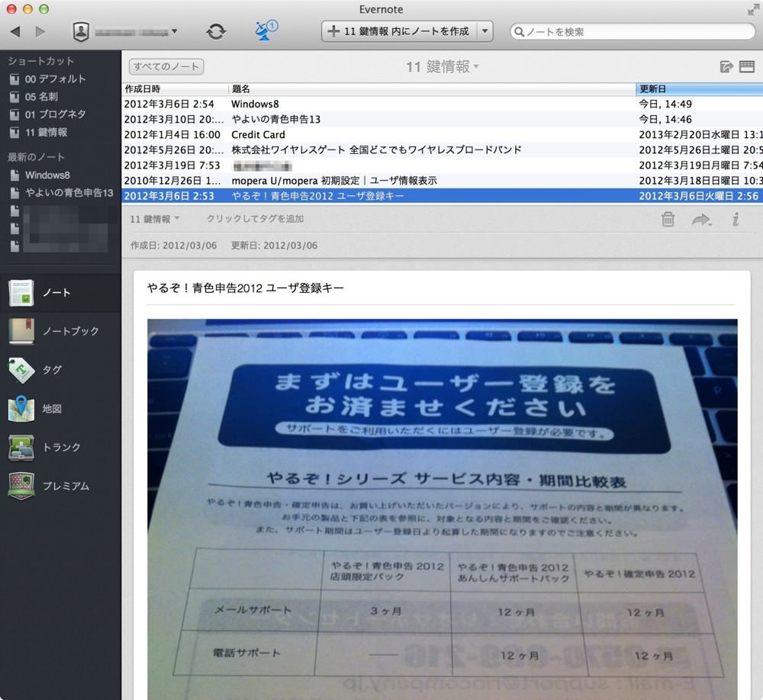This screenshot has width=763, height=700.
Task: Open the 01 ブログネタ shortcut
Action: (x=55, y=114)
